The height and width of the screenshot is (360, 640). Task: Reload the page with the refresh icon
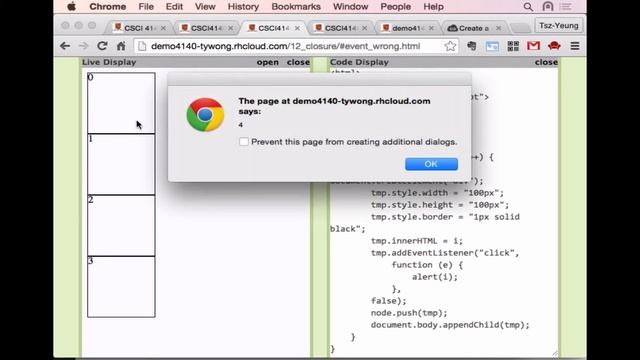click(102, 46)
